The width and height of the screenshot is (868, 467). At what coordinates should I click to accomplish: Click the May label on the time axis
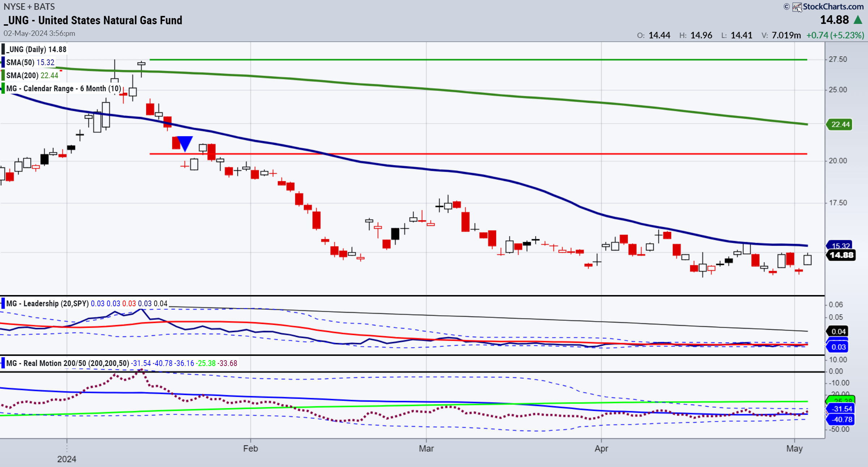tap(795, 449)
